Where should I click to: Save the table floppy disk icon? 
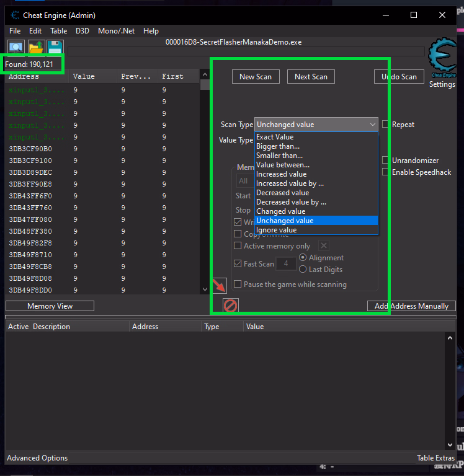(x=55, y=47)
